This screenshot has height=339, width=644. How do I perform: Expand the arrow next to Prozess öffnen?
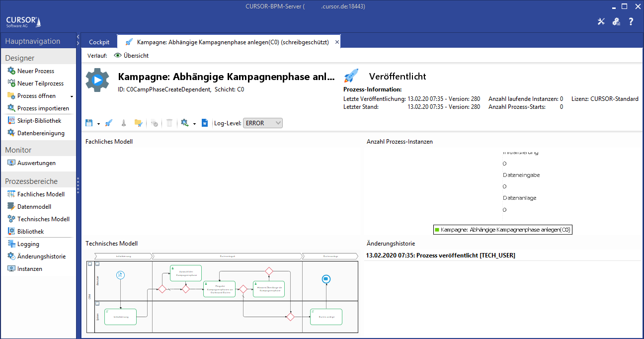tap(72, 96)
